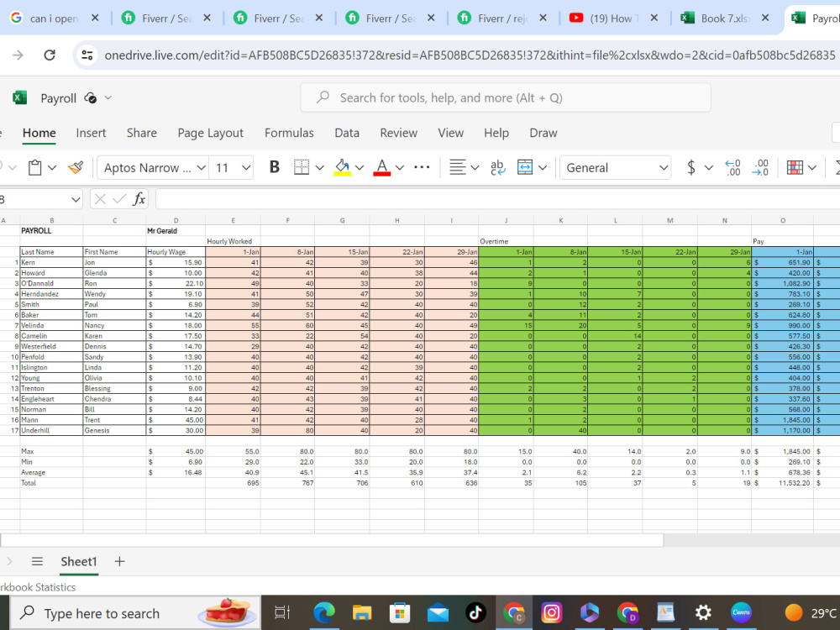The height and width of the screenshot is (630, 840).
Task: Click the Format Painter brush
Action: tap(76, 168)
